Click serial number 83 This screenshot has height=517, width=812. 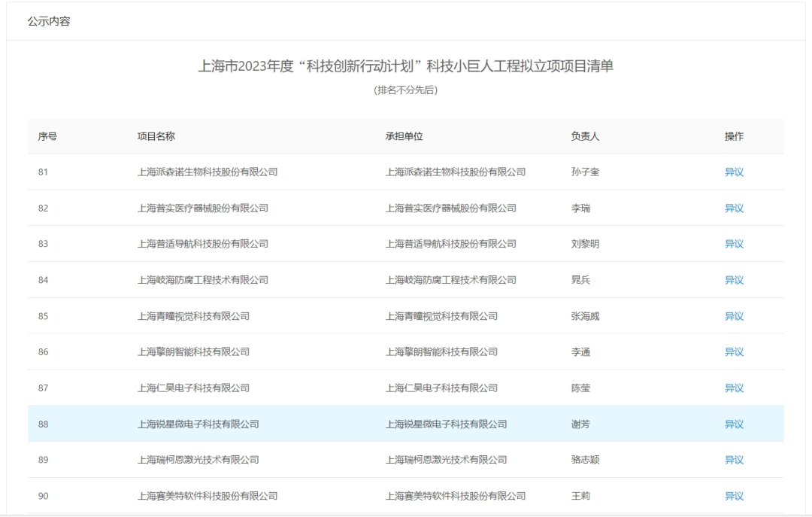(x=43, y=245)
